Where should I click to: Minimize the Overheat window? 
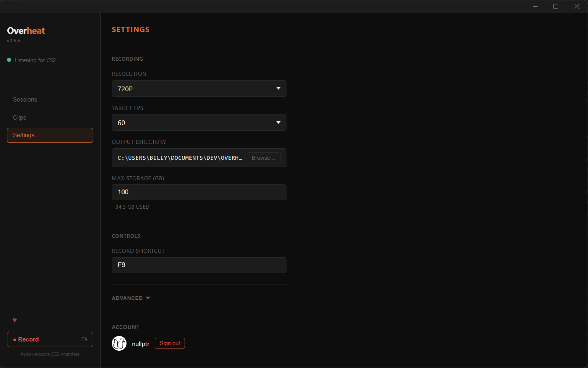coord(535,7)
